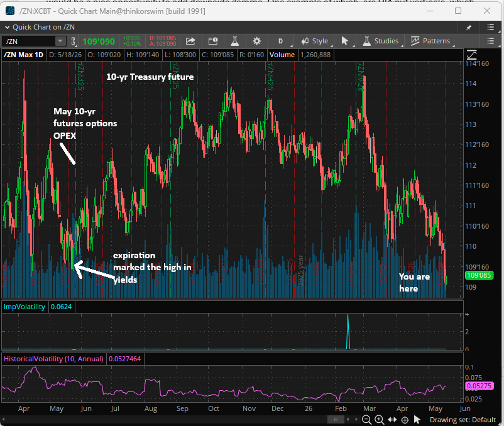Collapse the Quick Chart on /ZN section
504x426 pixels.
7,28
